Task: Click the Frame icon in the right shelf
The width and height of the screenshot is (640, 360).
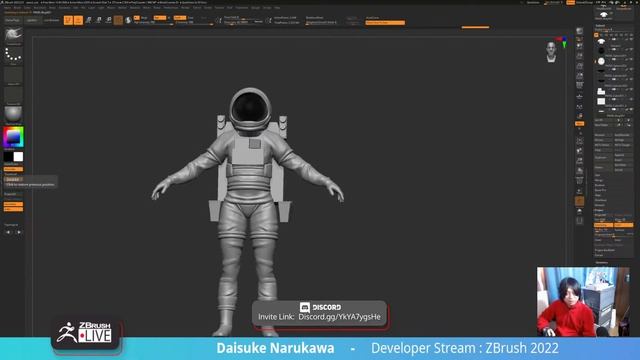Action: 580,141
